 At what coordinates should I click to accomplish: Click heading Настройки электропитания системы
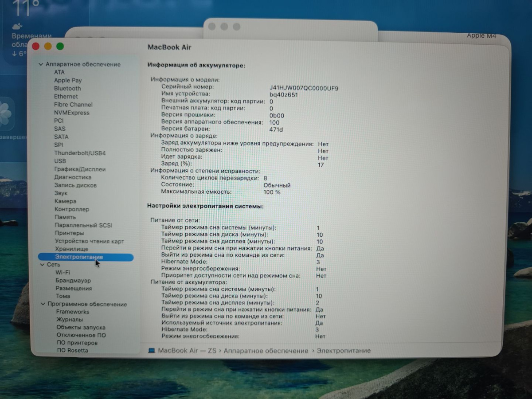click(x=205, y=207)
